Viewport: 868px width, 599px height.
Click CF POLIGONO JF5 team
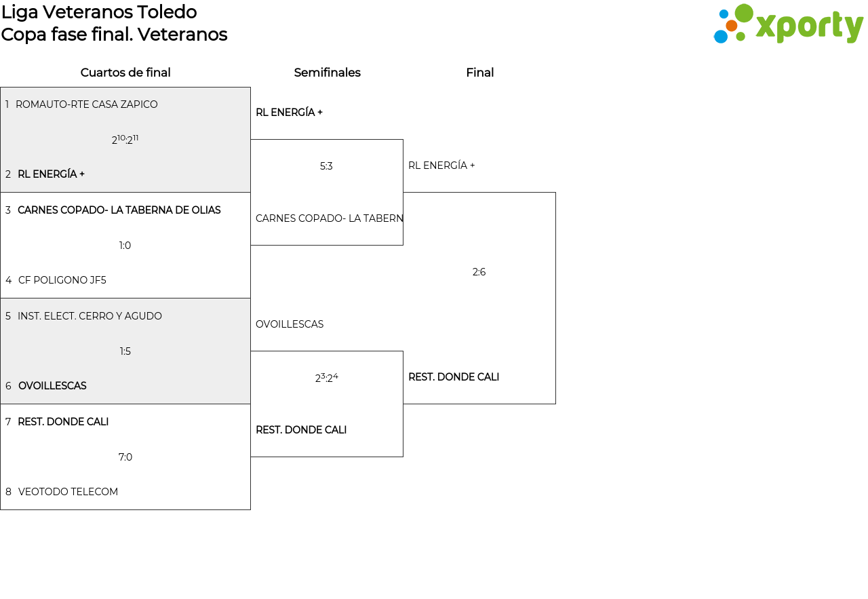tap(62, 280)
